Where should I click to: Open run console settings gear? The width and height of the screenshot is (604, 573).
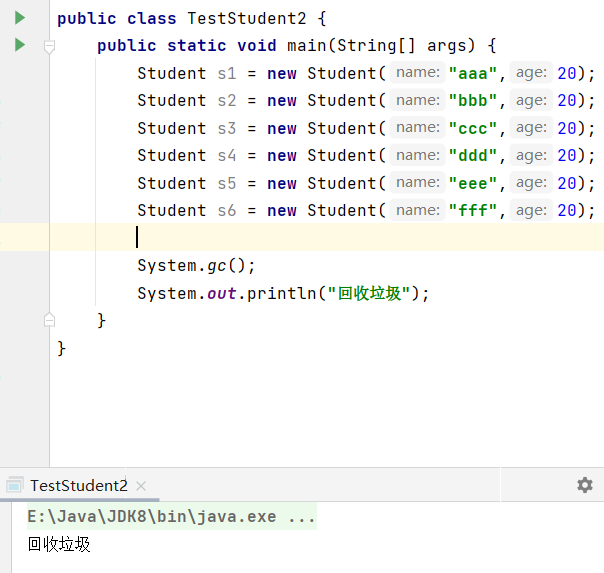585,485
